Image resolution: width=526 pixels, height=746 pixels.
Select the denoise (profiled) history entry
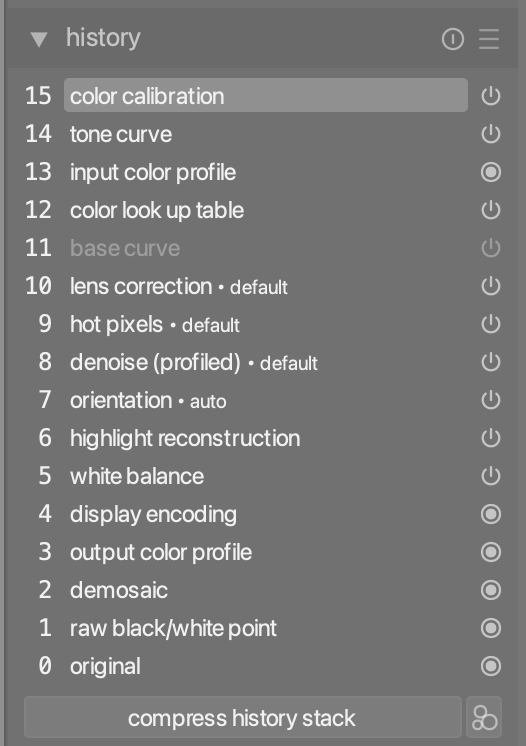[266, 363]
